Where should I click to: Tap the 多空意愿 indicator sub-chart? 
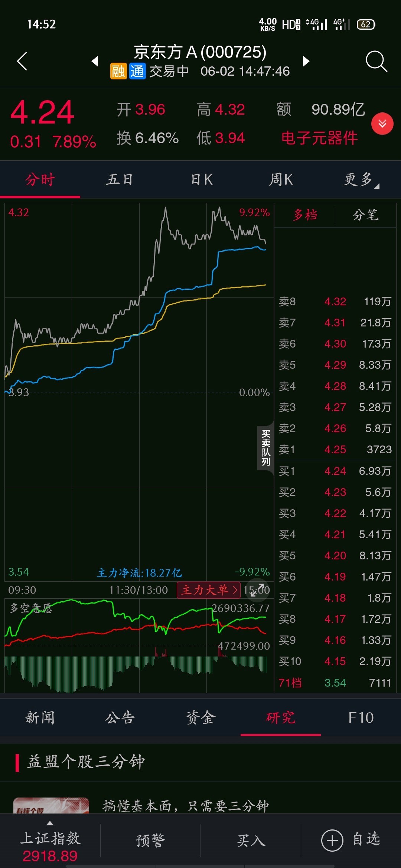pos(139,645)
